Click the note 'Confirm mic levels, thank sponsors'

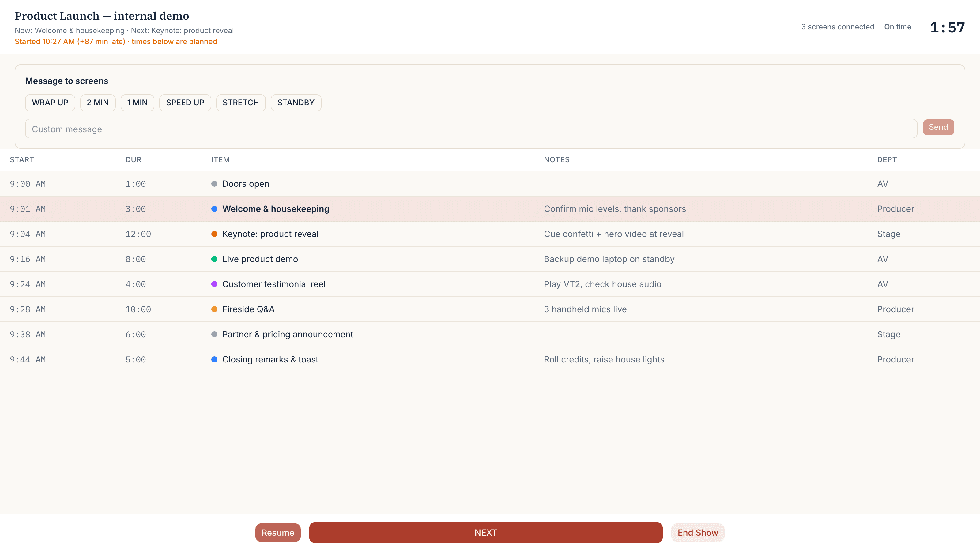point(615,209)
